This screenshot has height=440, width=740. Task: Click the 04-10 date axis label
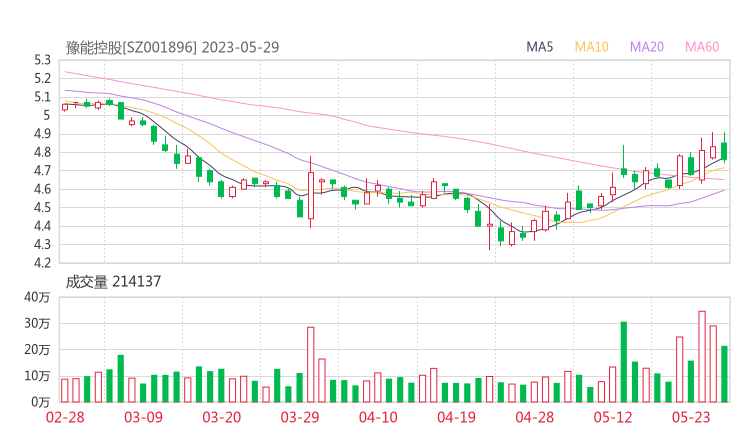(378, 417)
